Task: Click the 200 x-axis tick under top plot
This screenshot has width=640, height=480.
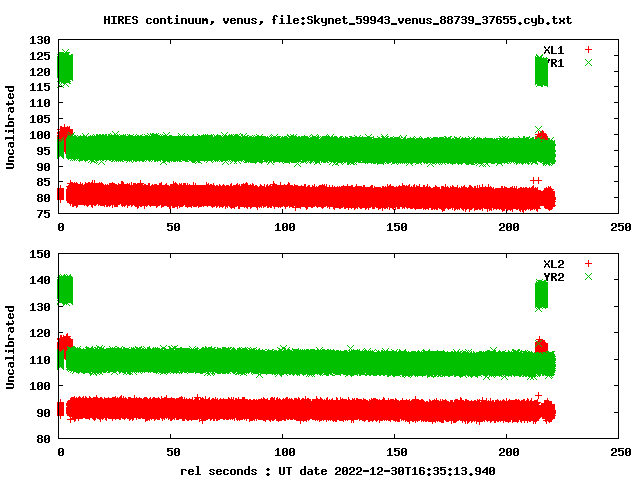Action: tap(509, 227)
